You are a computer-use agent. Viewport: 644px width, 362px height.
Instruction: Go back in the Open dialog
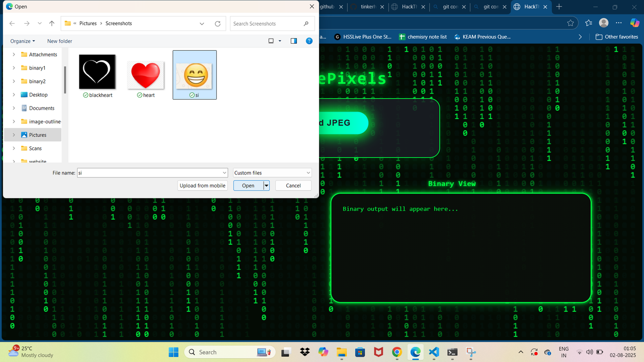(12, 24)
